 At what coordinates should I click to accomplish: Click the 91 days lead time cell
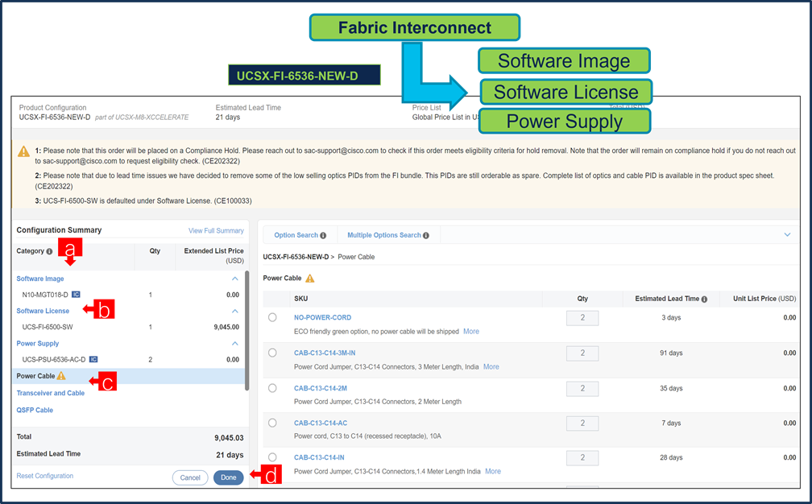tap(671, 353)
